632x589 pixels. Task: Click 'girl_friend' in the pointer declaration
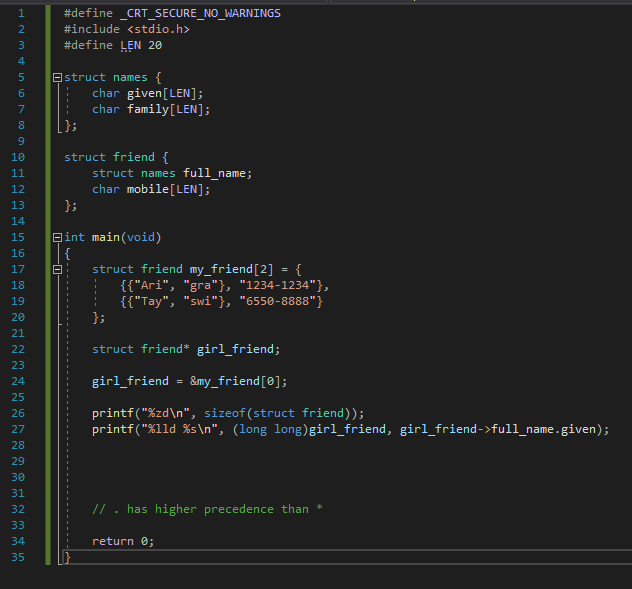235,349
